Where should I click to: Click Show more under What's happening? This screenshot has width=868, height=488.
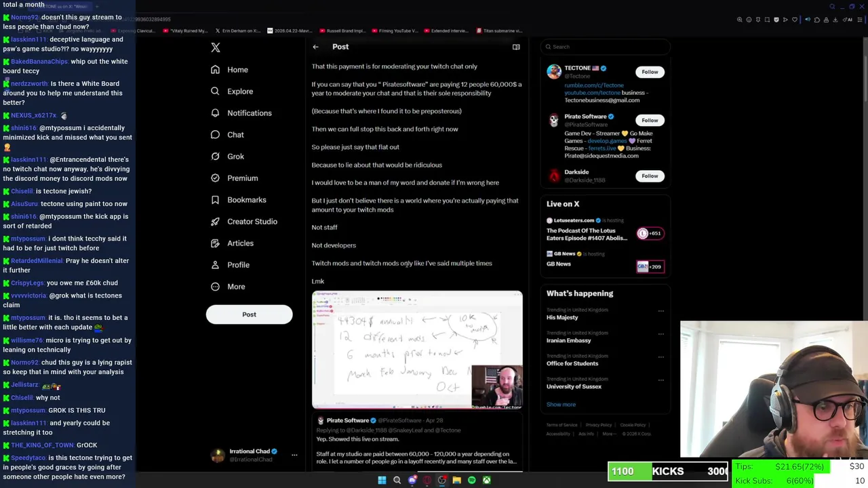point(561,405)
